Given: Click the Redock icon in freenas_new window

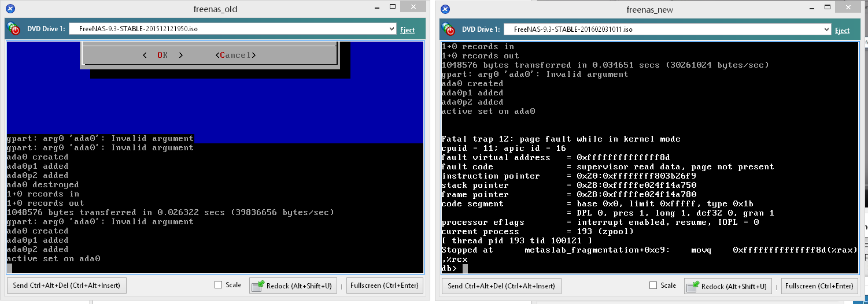Looking at the screenshot, I should [x=693, y=286].
